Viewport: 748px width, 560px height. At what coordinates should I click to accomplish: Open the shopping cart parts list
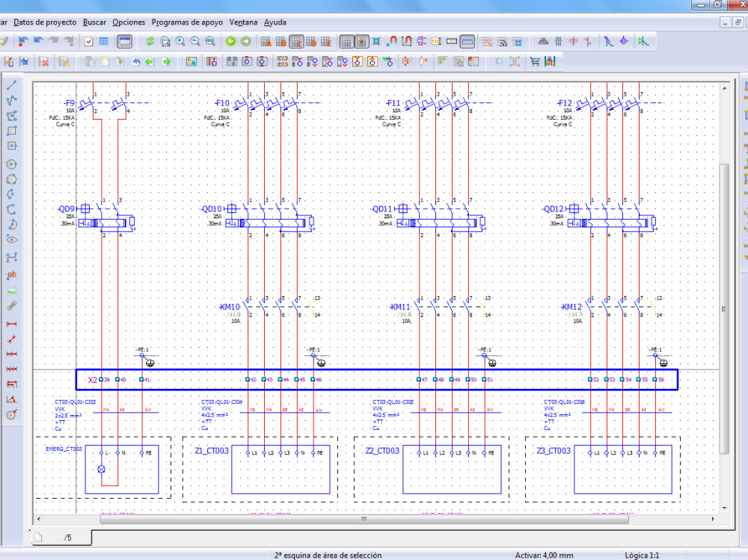click(534, 61)
